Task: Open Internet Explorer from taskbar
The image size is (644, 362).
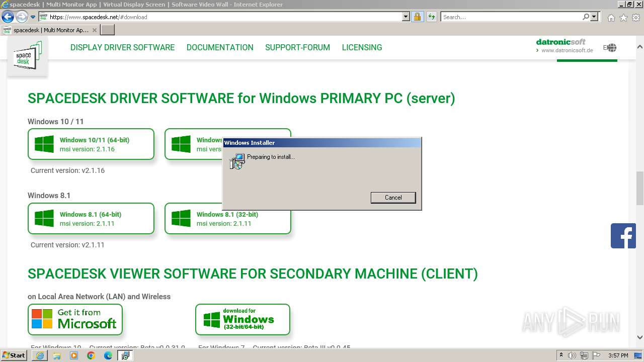Action: click(x=40, y=355)
